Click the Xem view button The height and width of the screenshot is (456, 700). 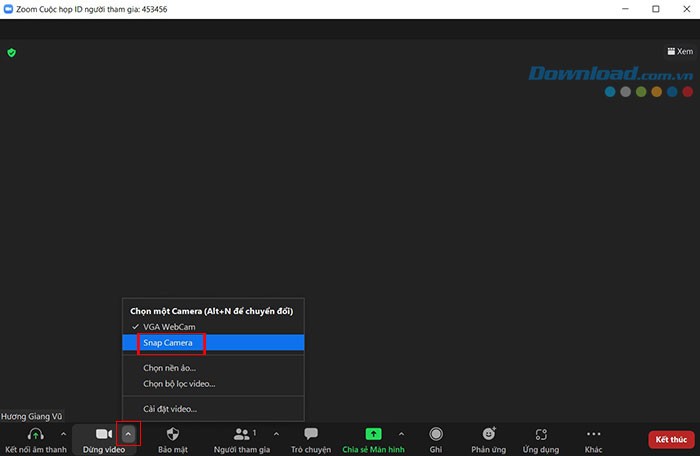click(679, 51)
